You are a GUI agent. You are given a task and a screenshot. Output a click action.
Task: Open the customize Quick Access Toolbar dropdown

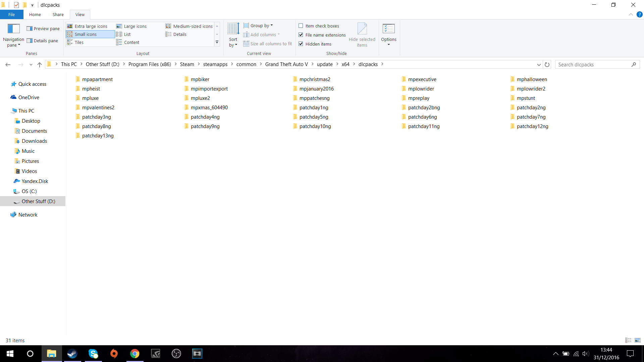(x=32, y=5)
